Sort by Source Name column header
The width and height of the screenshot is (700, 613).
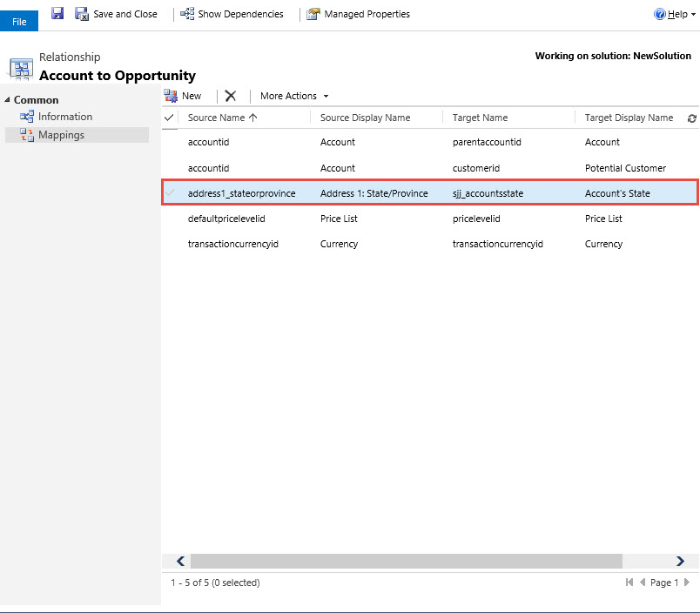(222, 118)
